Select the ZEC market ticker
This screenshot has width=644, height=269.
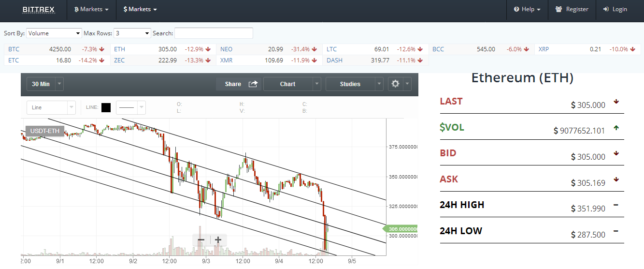coord(163,60)
